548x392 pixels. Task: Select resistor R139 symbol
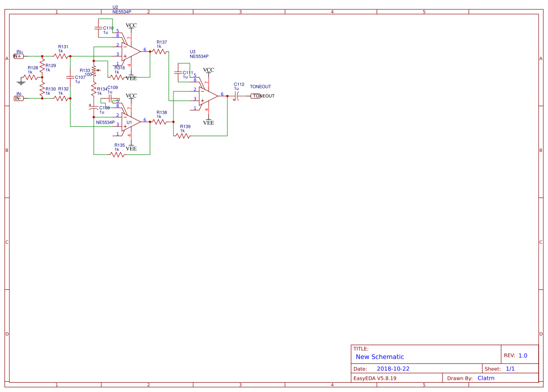(x=182, y=137)
